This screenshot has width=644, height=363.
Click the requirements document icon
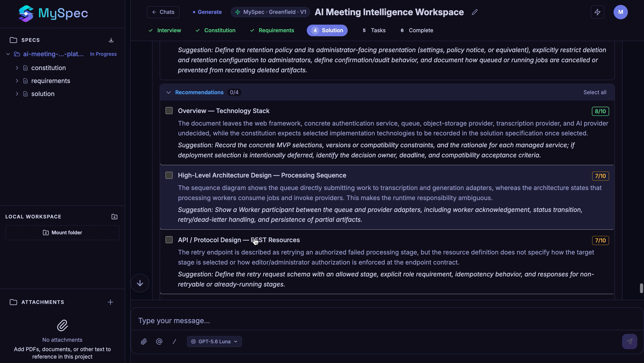pos(25,81)
